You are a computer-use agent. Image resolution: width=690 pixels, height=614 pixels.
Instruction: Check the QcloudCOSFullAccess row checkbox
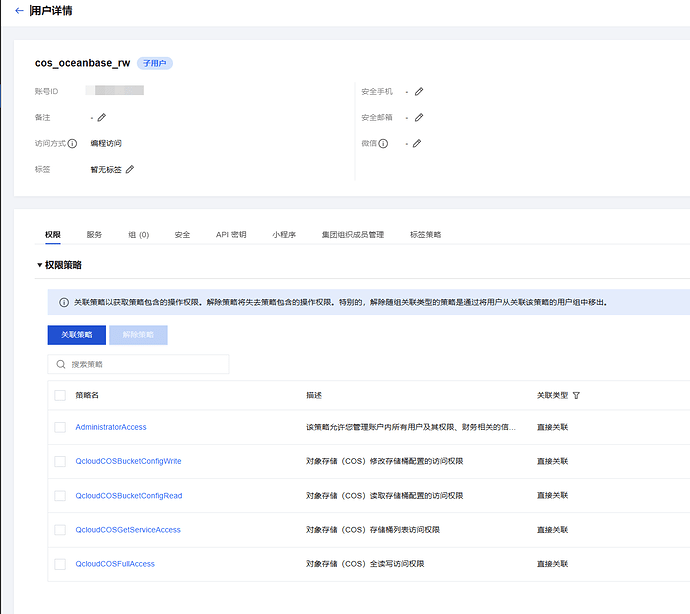60,564
